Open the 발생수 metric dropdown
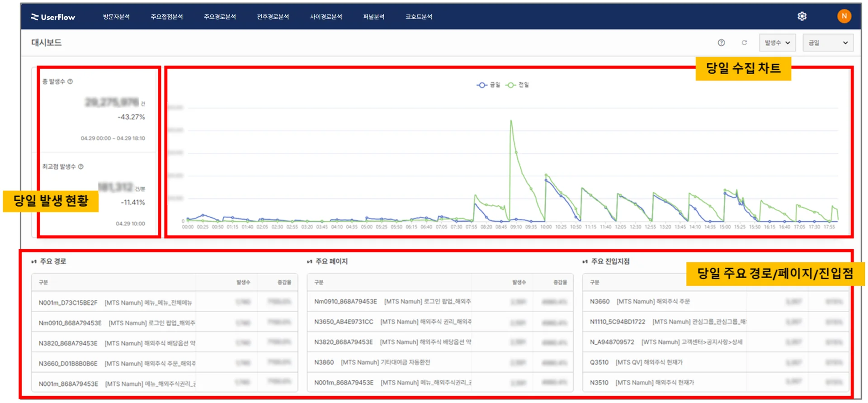Viewport: 868px width, 403px height. (x=777, y=43)
